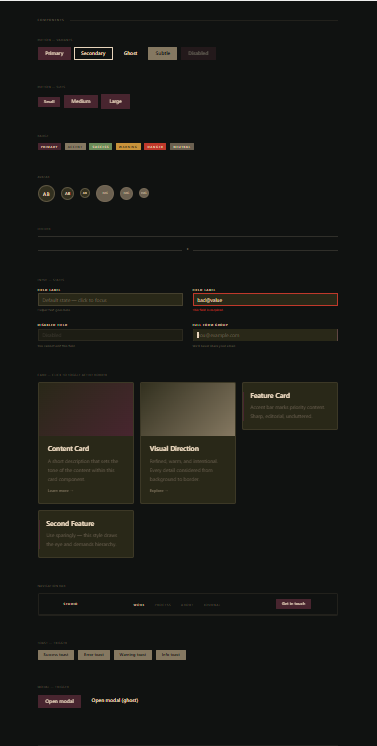Trigger the Error toast button
The width and height of the screenshot is (377, 746).
click(94, 655)
